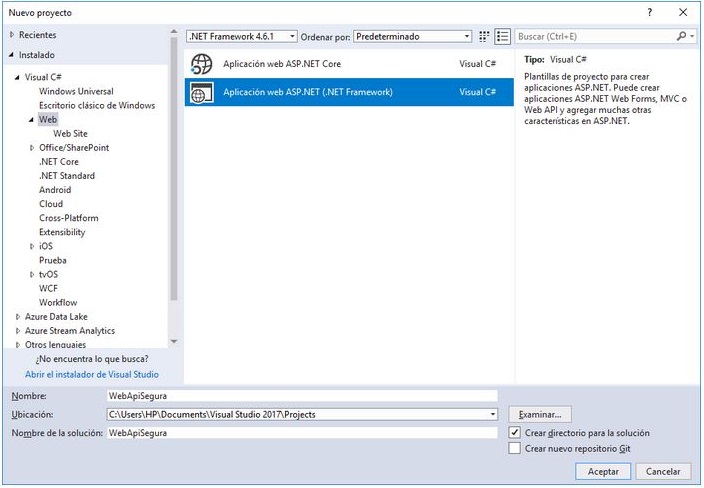Collapse the Instalado section
This screenshot has height=488, width=704.
(x=12, y=55)
